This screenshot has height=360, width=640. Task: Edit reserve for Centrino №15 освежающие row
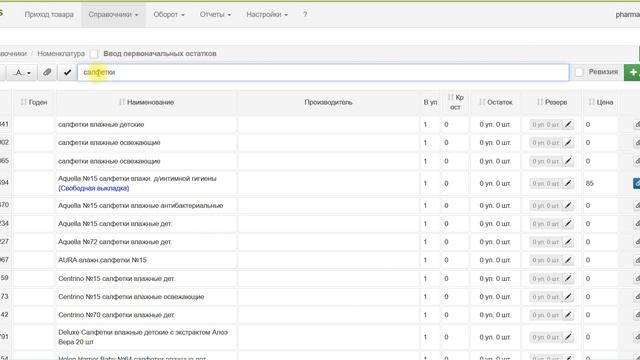568,297
